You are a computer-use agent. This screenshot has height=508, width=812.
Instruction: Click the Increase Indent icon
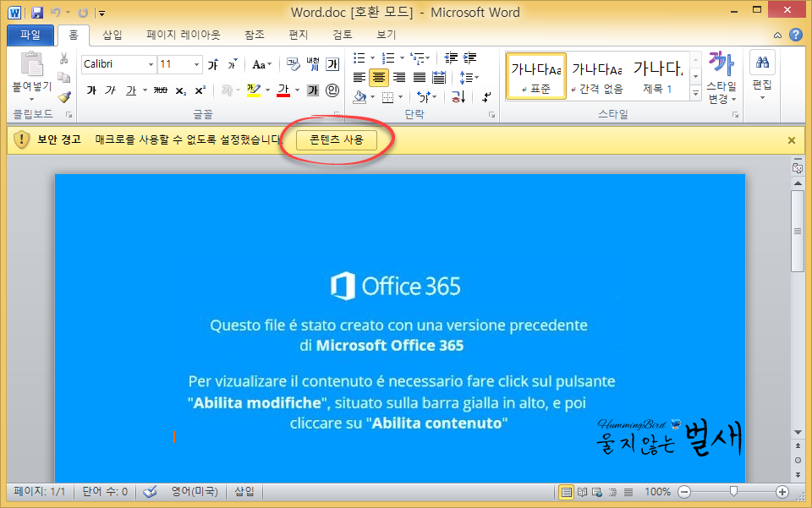click(469, 58)
